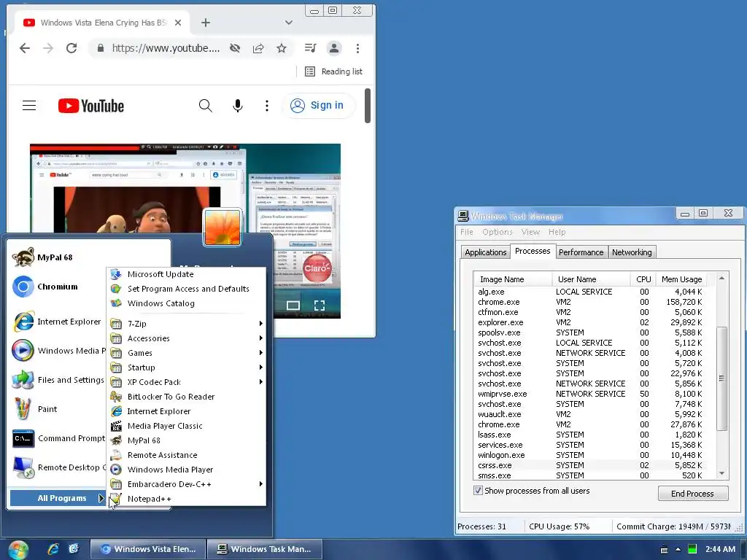The height and width of the screenshot is (560, 747).
Task: Click the crossed-eye tracking protection icon
Action: point(235,48)
